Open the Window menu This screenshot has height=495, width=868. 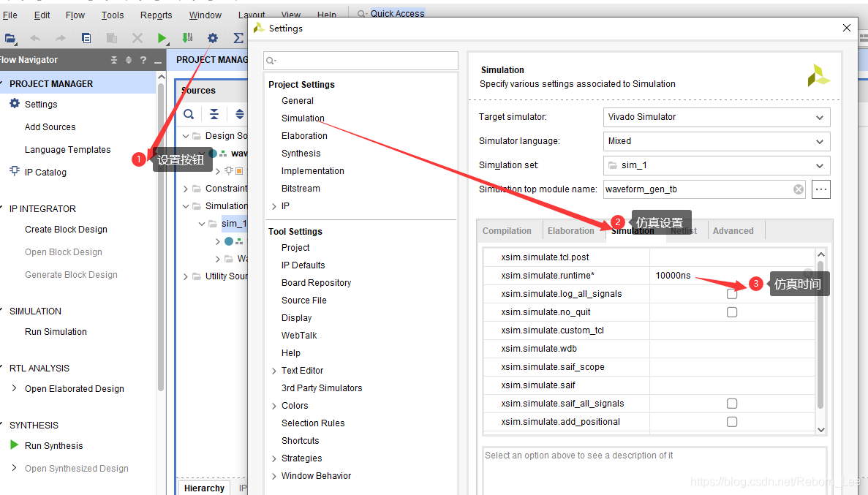tap(205, 15)
